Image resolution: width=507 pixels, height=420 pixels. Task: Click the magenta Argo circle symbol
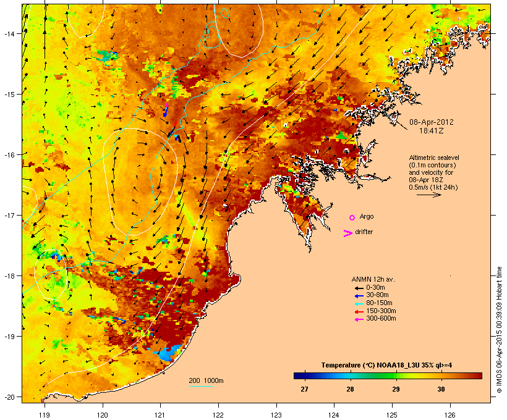tap(352, 218)
